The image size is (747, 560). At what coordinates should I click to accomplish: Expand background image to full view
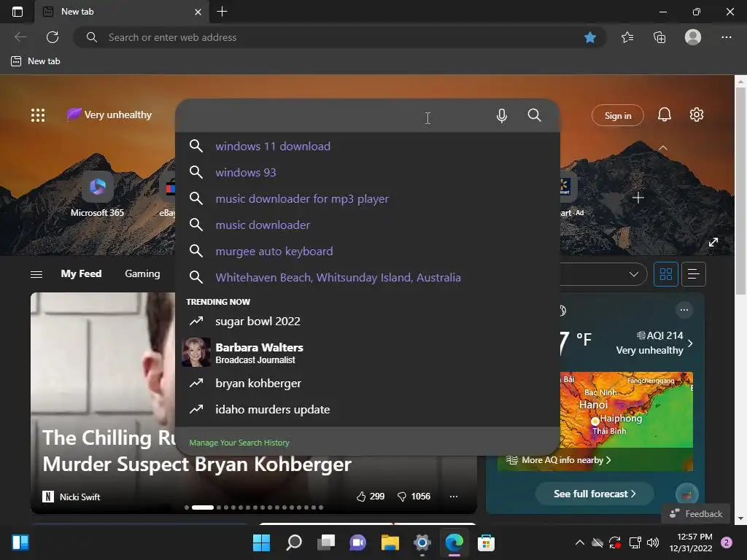(x=713, y=242)
